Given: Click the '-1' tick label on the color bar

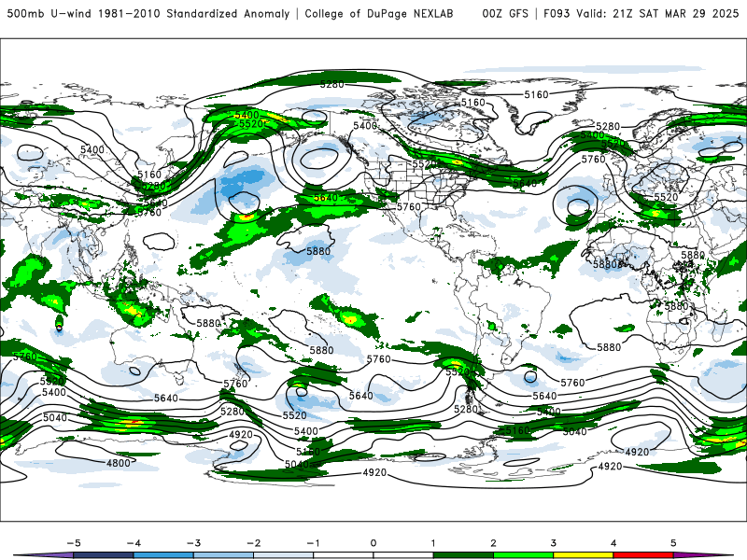Looking at the screenshot, I should (314, 543).
